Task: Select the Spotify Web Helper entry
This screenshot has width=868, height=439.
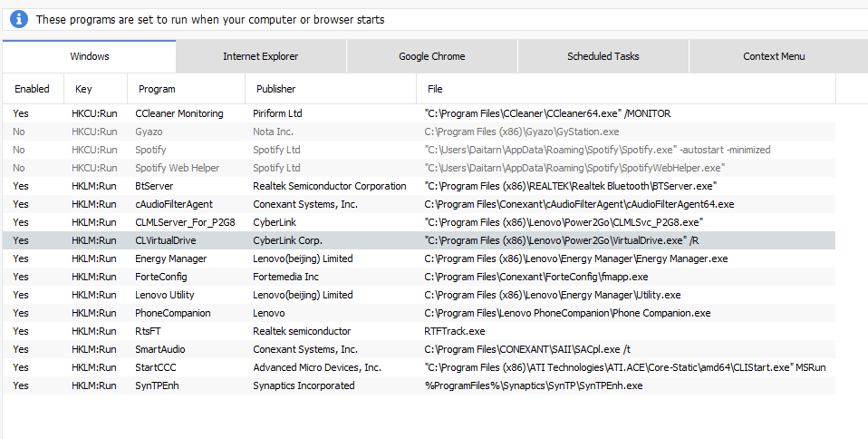Action: (420, 168)
